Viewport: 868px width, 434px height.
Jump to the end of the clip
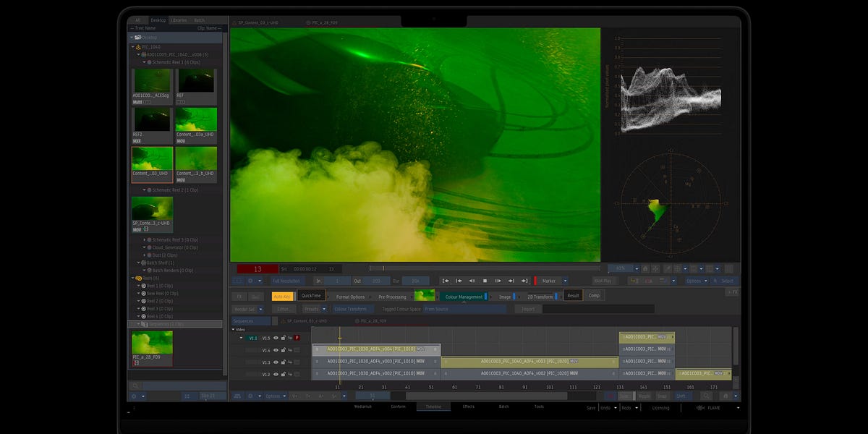[x=524, y=281]
